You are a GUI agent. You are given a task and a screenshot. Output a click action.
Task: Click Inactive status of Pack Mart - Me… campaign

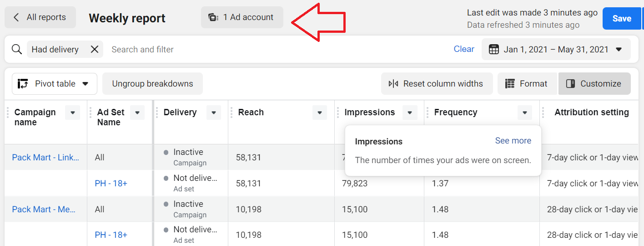pyautogui.click(x=188, y=204)
